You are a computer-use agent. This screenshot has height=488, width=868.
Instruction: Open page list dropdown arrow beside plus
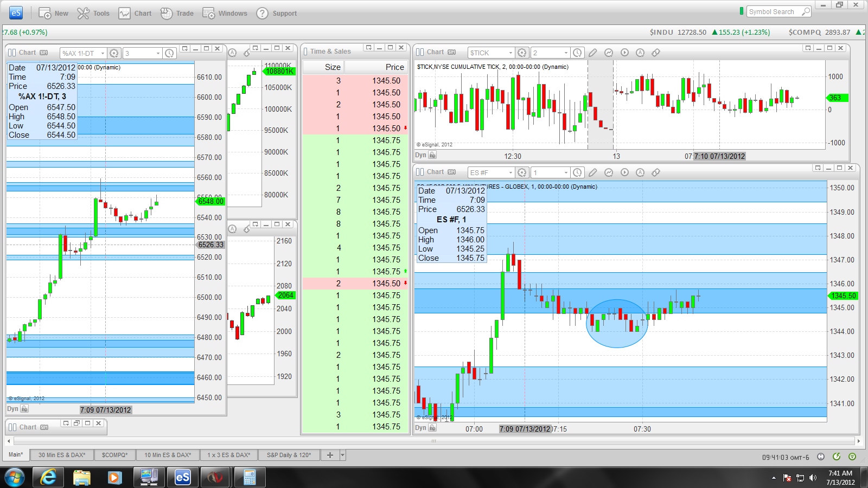tap(342, 455)
